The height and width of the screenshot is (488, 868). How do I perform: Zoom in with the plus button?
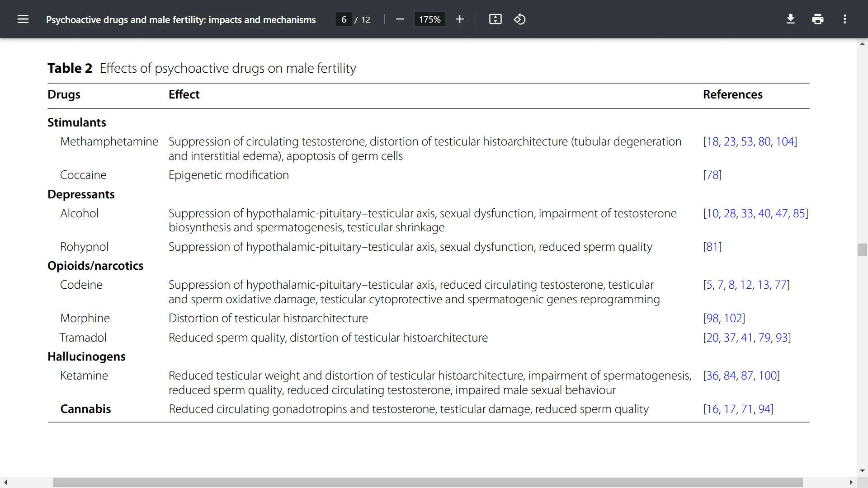pos(460,19)
